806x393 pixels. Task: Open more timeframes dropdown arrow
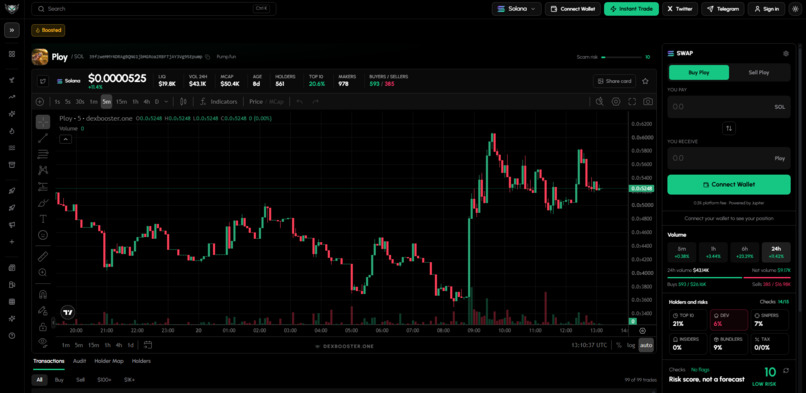(166, 102)
